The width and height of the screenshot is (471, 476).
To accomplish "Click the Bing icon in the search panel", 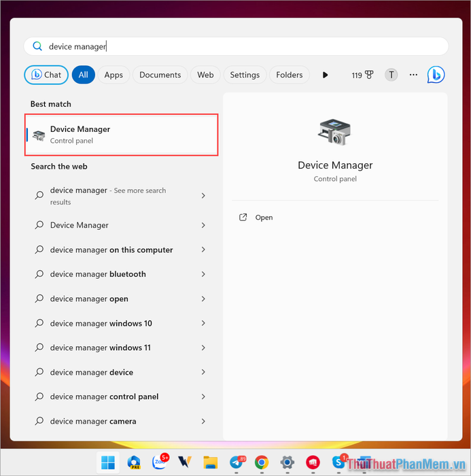I will tap(436, 75).
